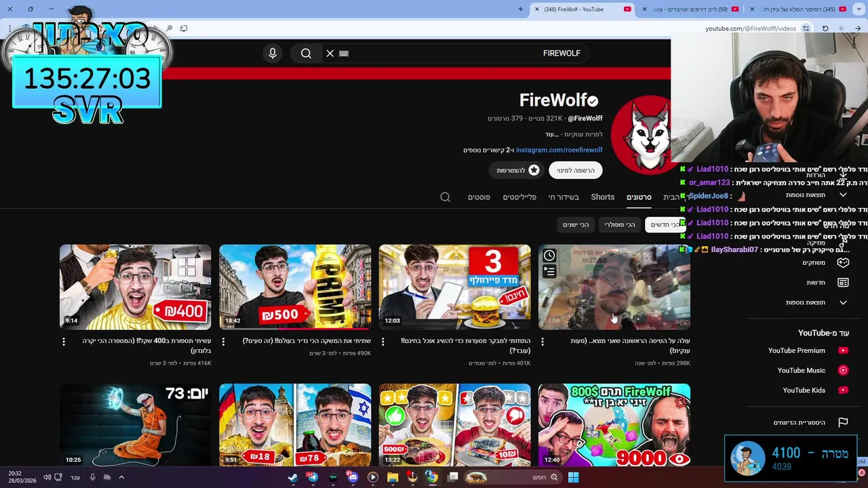868x488 pixels.
Task: Open the Windows Start menu
Action: pyautogui.click(x=573, y=477)
